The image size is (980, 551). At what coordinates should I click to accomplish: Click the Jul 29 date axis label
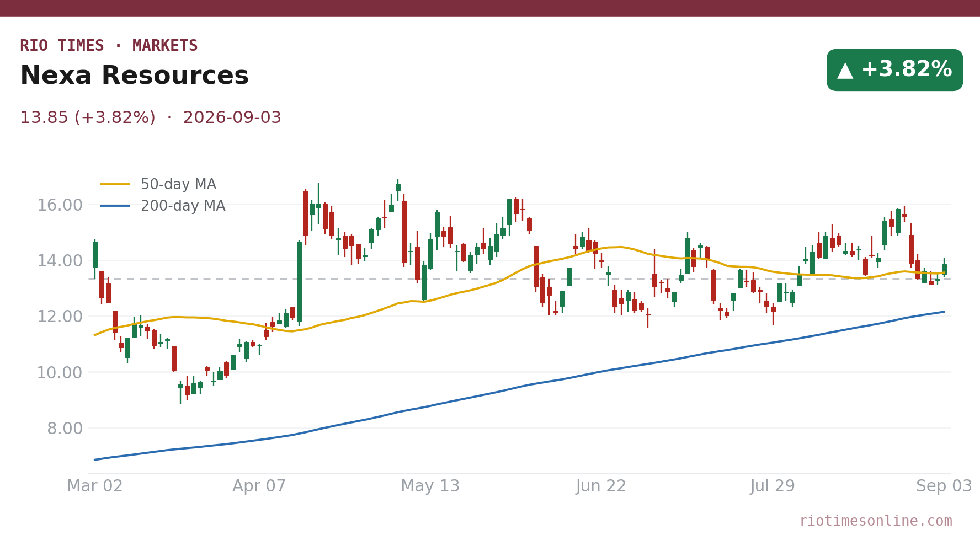773,486
